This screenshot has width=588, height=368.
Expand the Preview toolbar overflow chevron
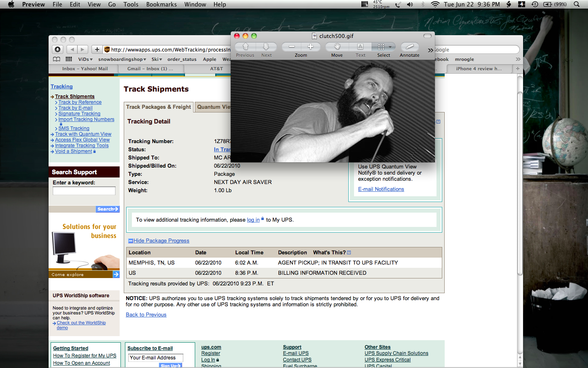point(430,50)
